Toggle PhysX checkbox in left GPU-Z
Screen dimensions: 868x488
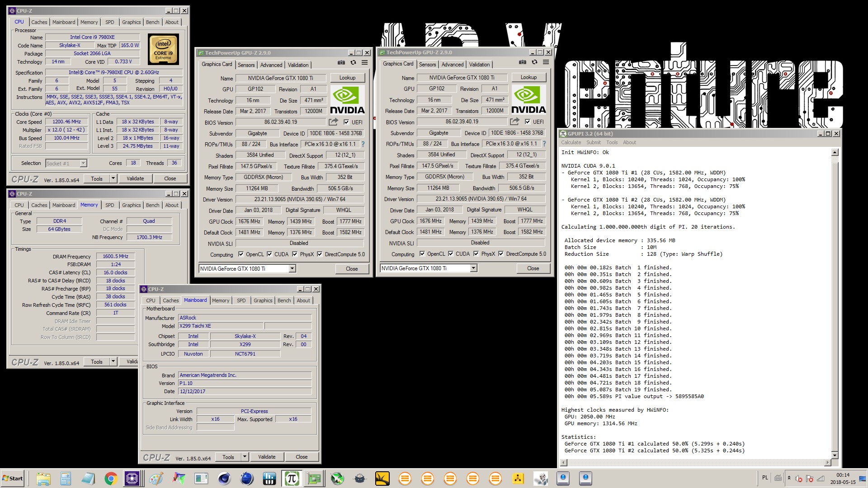[x=295, y=254]
